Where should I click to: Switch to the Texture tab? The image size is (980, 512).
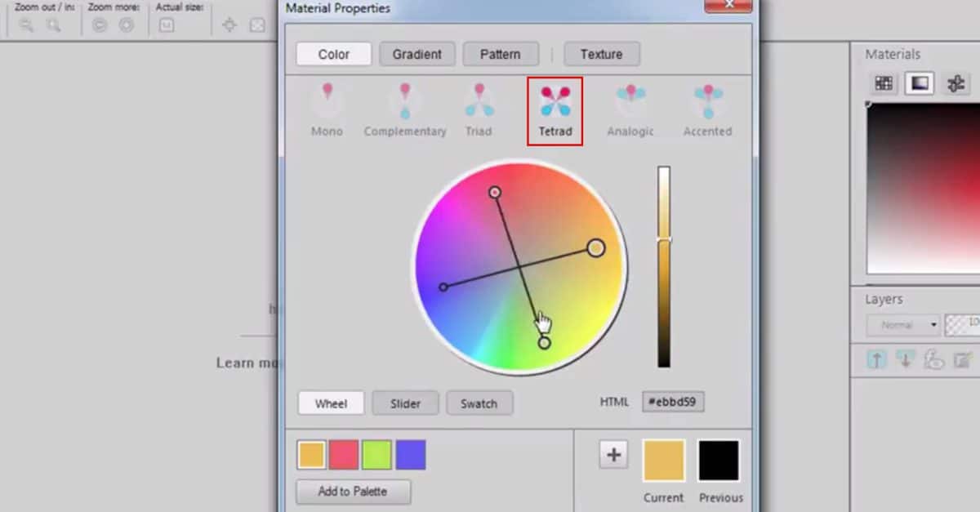point(602,54)
